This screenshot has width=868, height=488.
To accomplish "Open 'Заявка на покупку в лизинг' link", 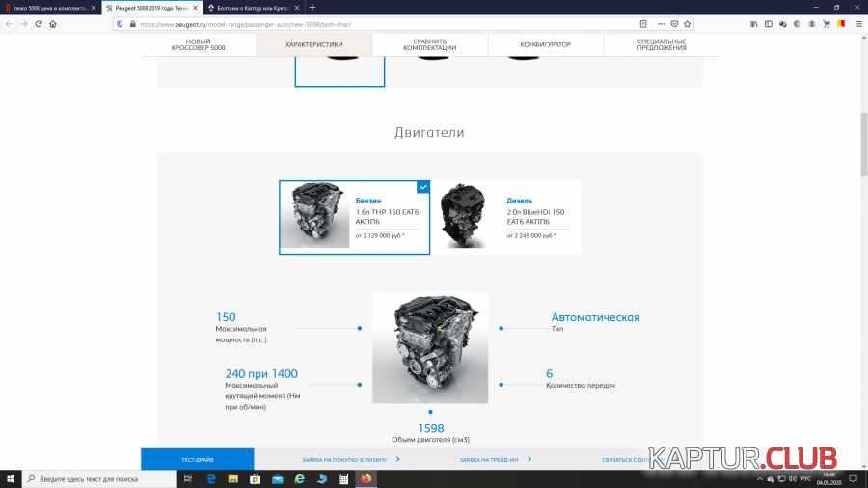I will (344, 460).
